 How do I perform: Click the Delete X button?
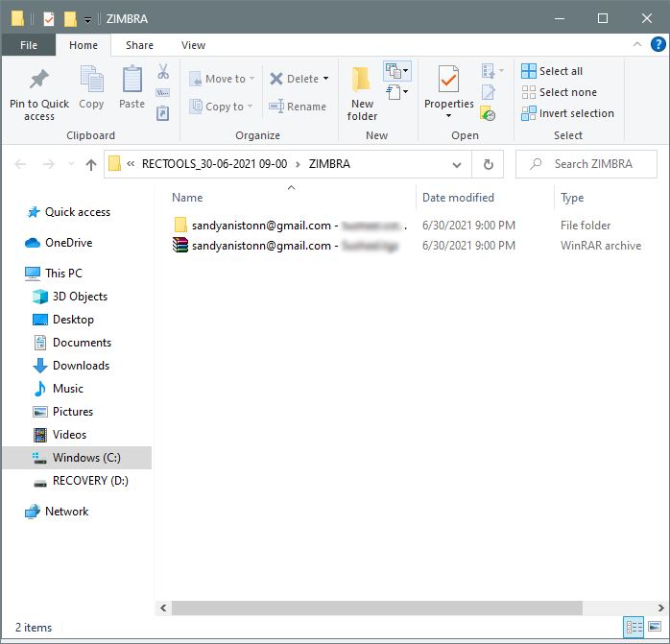pyautogui.click(x=295, y=79)
